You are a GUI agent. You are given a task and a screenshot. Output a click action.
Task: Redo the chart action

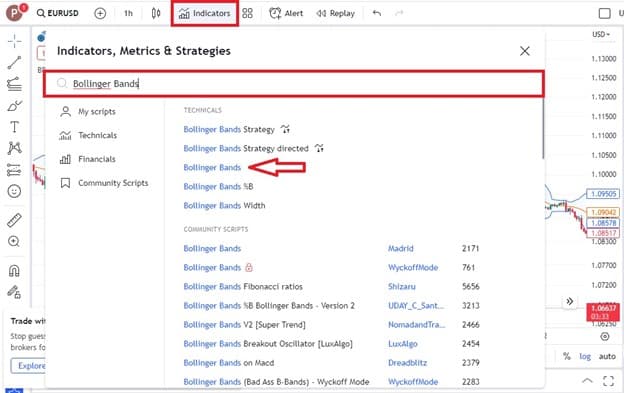pos(399,13)
